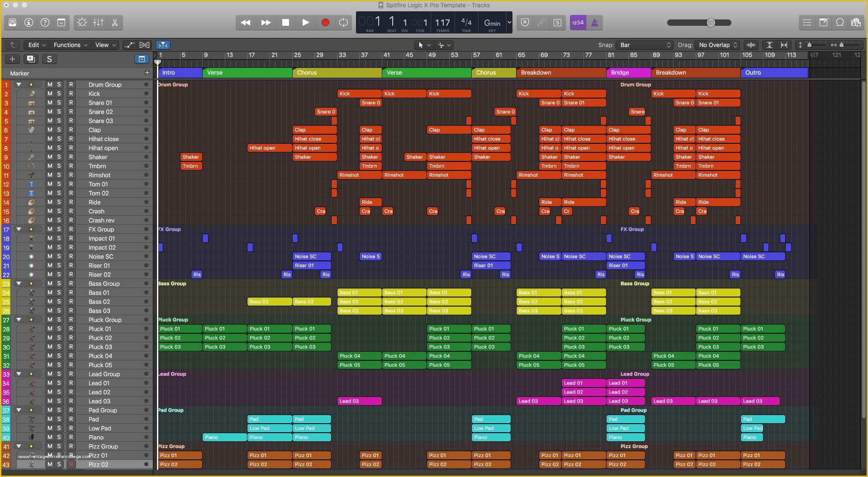
Task: Record-enable the Clap track
Action: click(x=71, y=130)
